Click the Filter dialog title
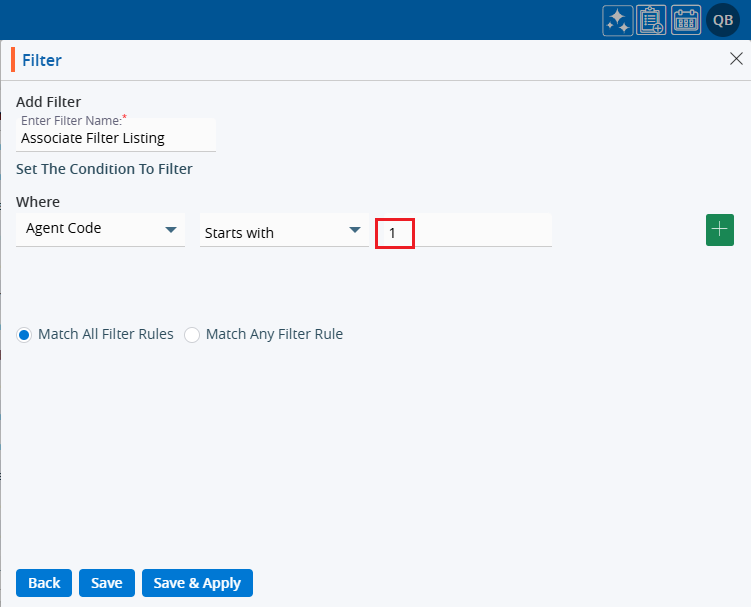751x607 pixels. (42, 60)
